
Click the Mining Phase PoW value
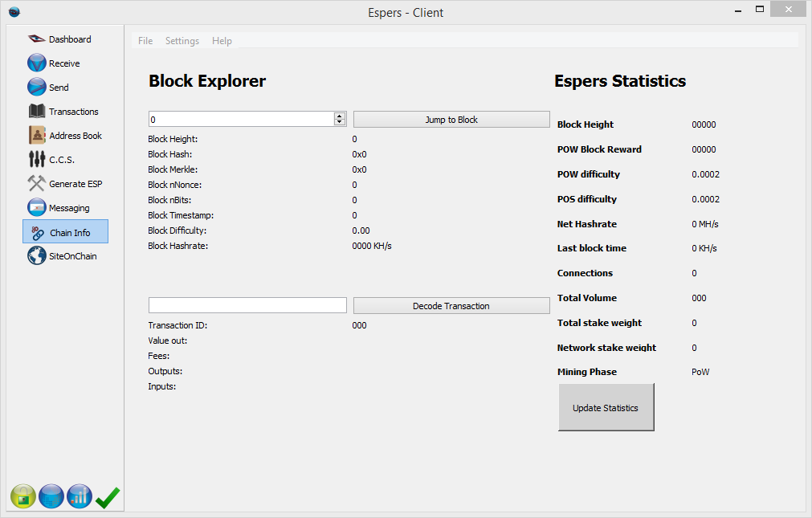tap(700, 372)
